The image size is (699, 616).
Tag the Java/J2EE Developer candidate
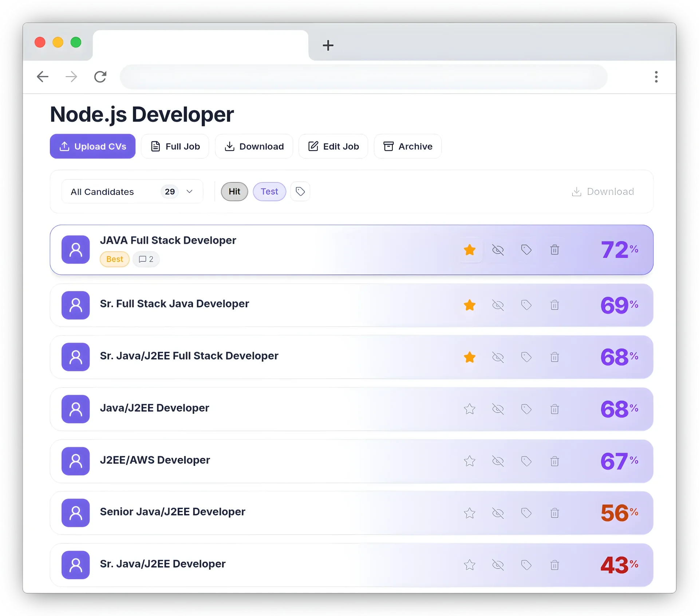(x=526, y=409)
